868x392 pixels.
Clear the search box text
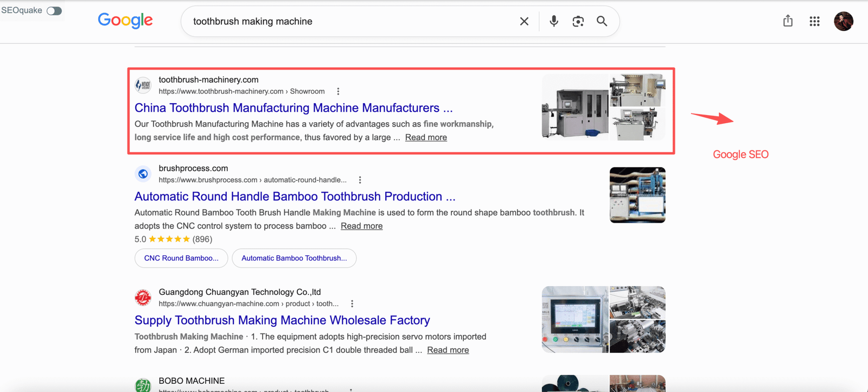(524, 21)
